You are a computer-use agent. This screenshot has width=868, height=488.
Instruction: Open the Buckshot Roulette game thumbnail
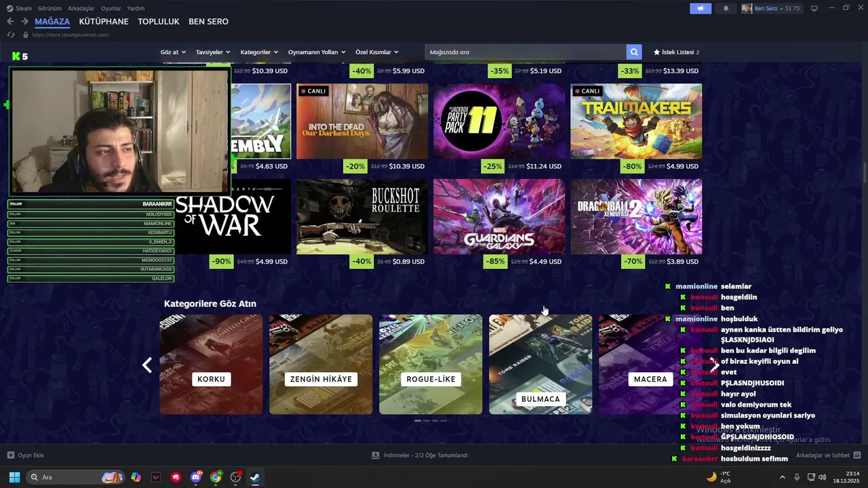click(362, 217)
